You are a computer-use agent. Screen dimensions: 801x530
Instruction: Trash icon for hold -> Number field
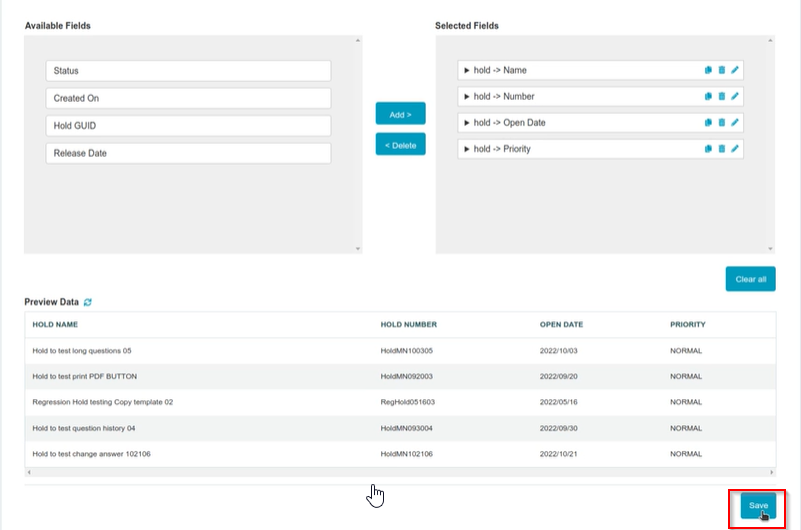(x=721, y=96)
